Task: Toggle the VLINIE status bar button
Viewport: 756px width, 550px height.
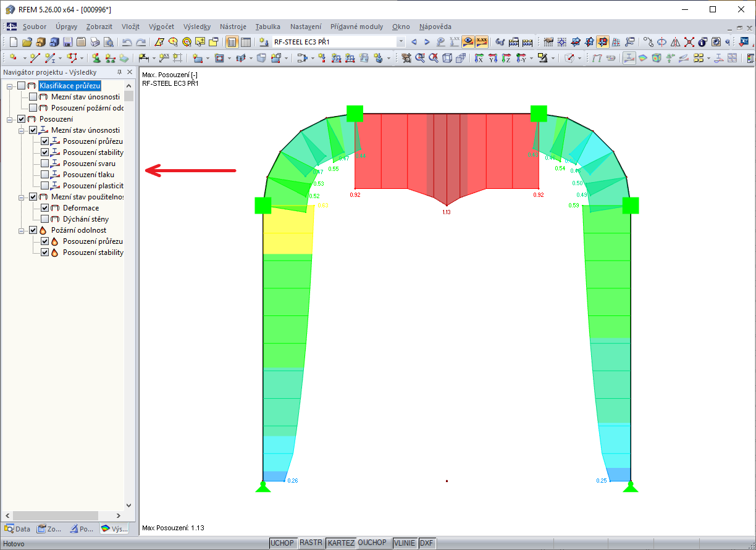Action: point(405,543)
